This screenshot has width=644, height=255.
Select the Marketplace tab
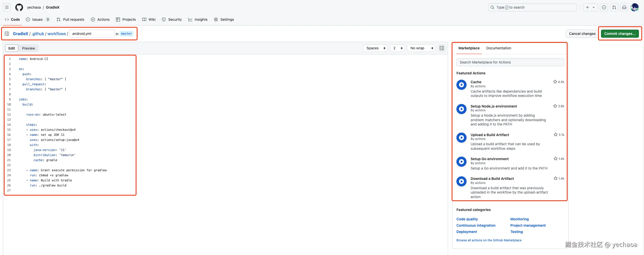469,48
